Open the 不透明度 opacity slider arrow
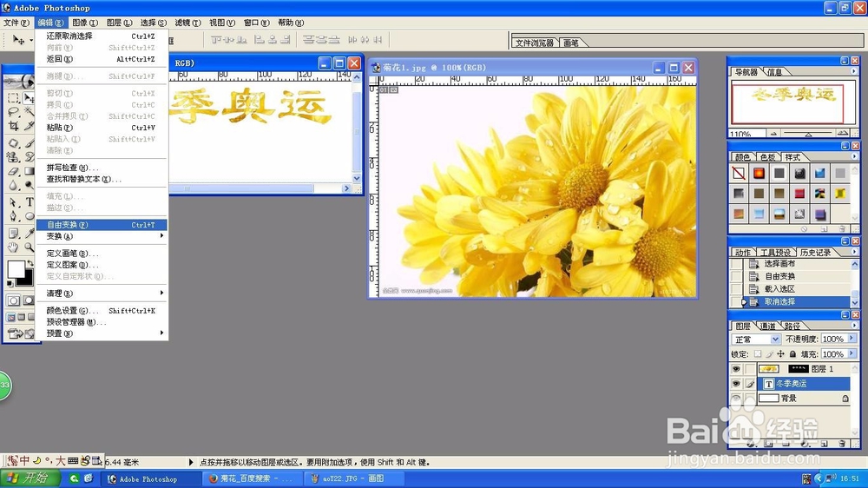The image size is (868, 488). click(x=852, y=338)
